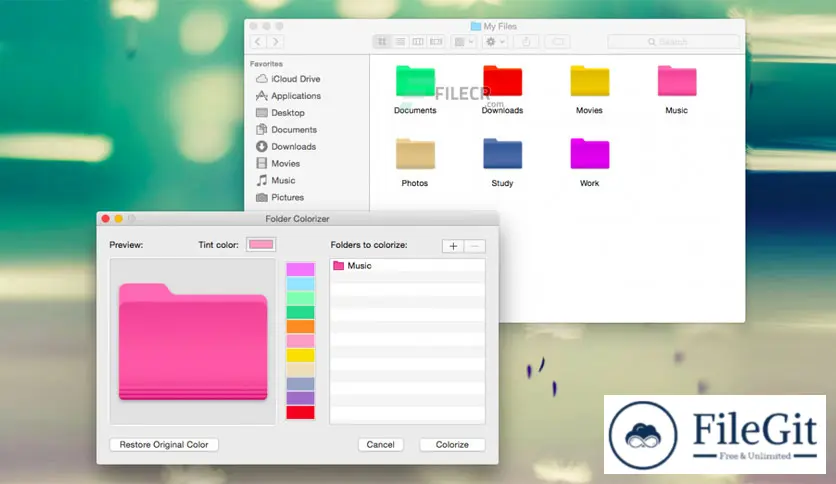Pick the orange color swatch

click(x=300, y=326)
